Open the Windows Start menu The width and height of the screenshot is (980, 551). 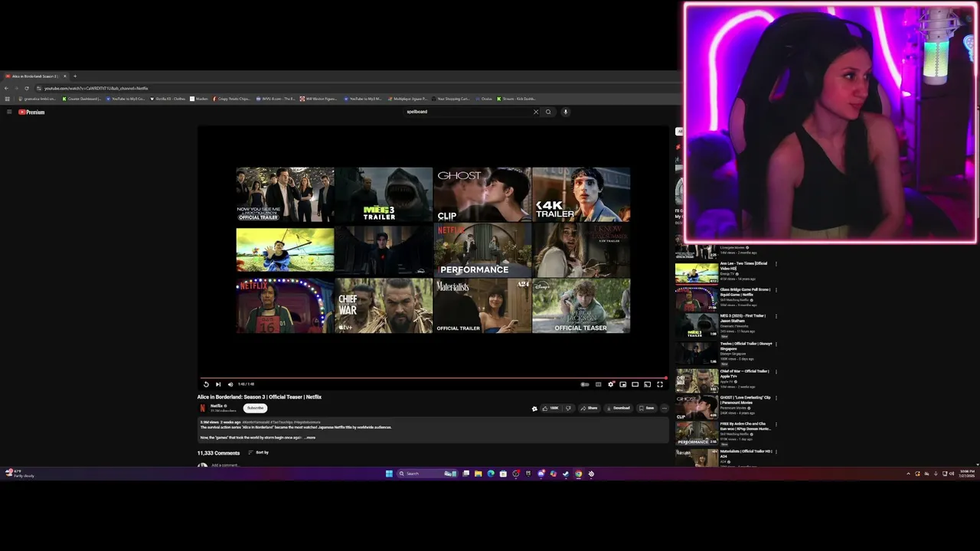pos(389,474)
